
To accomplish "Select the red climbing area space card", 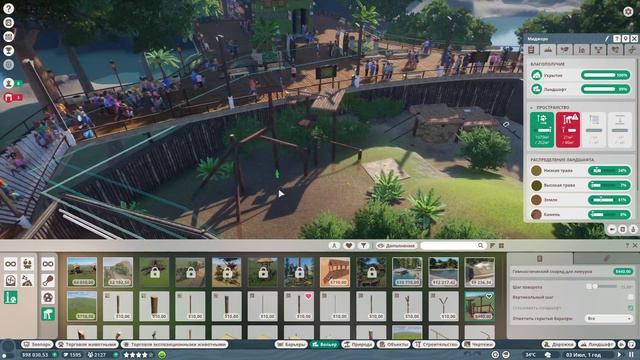I will [x=568, y=130].
